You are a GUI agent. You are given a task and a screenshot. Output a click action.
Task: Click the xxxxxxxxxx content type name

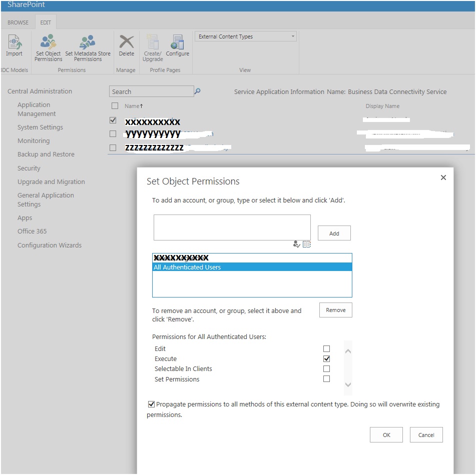[153, 122]
